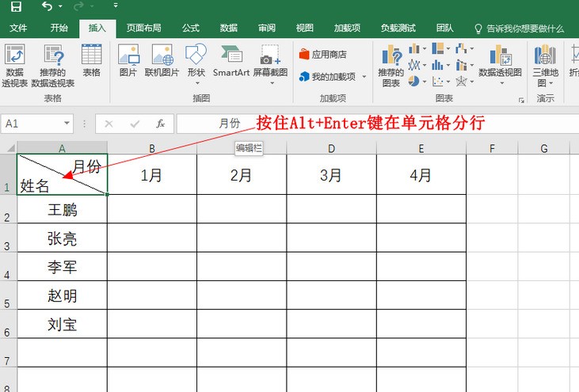
Task: Select the 1月 header cell
Action: point(152,174)
